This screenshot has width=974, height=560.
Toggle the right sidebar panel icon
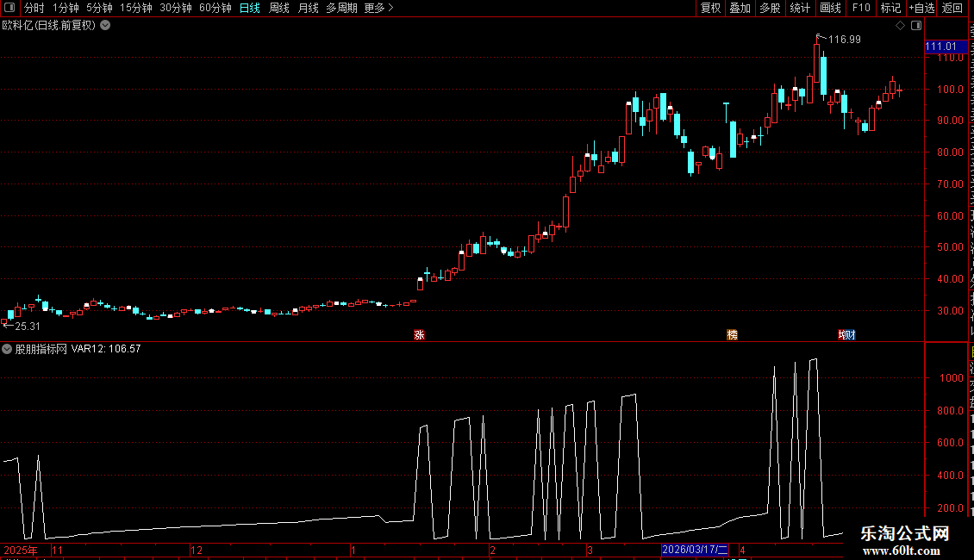click(x=916, y=26)
